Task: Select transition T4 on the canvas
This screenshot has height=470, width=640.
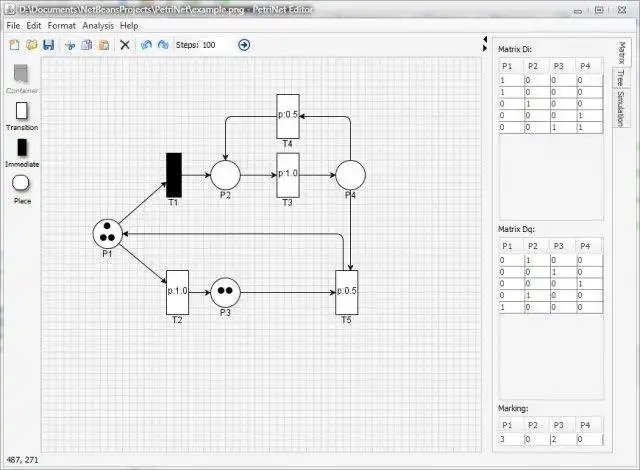Action: [288, 117]
